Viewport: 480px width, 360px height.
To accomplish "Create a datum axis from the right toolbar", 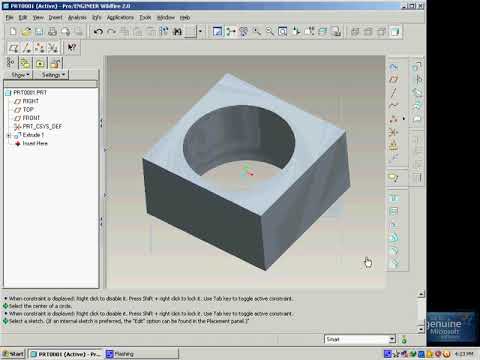I will (393, 93).
